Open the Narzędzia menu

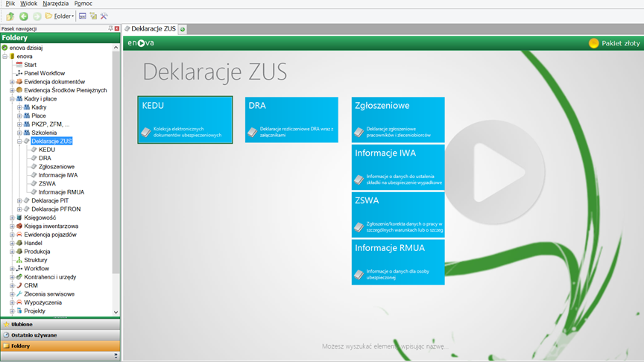55,3
